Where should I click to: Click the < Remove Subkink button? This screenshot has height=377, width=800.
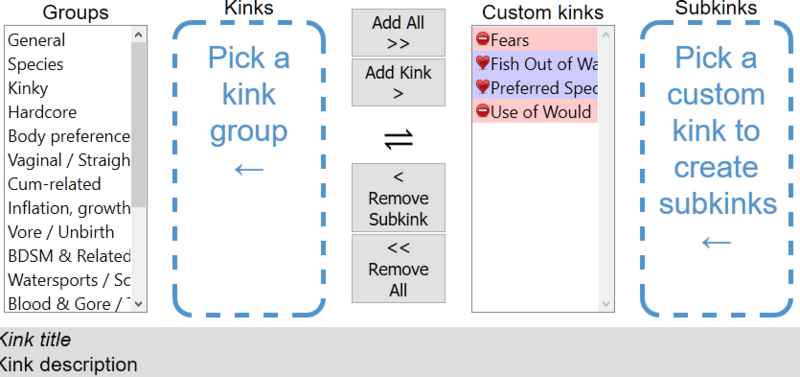398,197
